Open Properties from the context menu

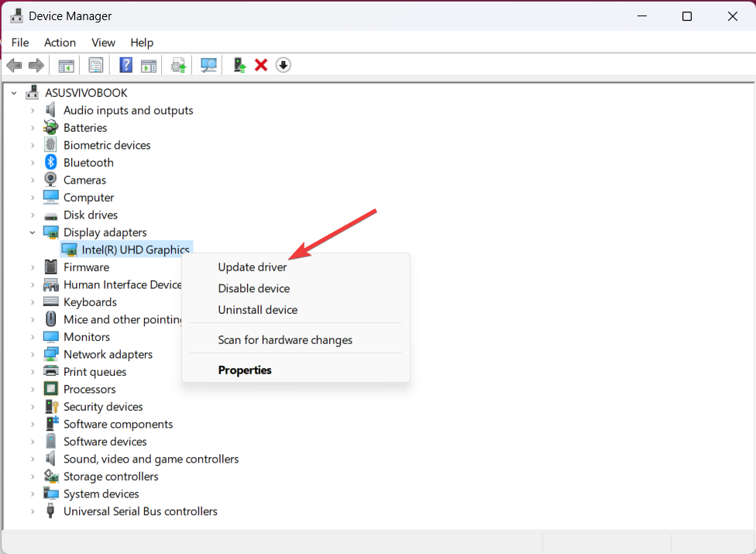click(244, 370)
